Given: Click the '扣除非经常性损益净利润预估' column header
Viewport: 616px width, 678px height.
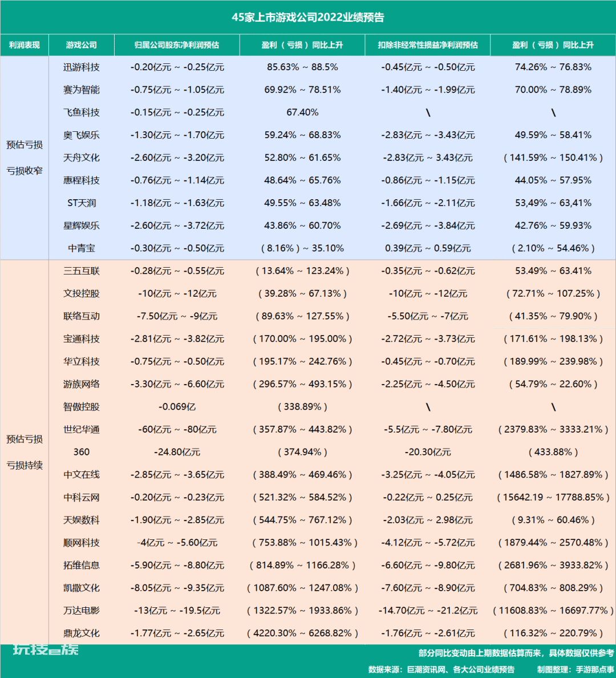Looking at the screenshot, I should 428,45.
